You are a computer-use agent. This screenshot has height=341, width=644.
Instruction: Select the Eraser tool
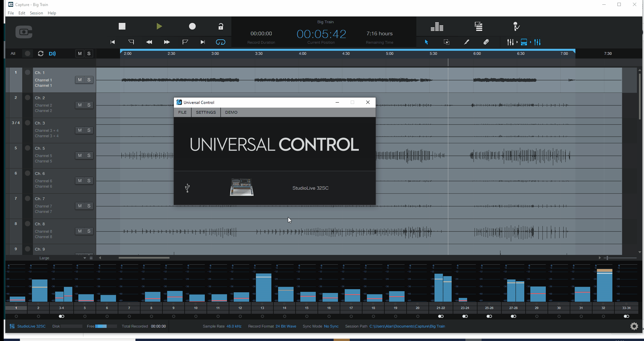click(487, 42)
